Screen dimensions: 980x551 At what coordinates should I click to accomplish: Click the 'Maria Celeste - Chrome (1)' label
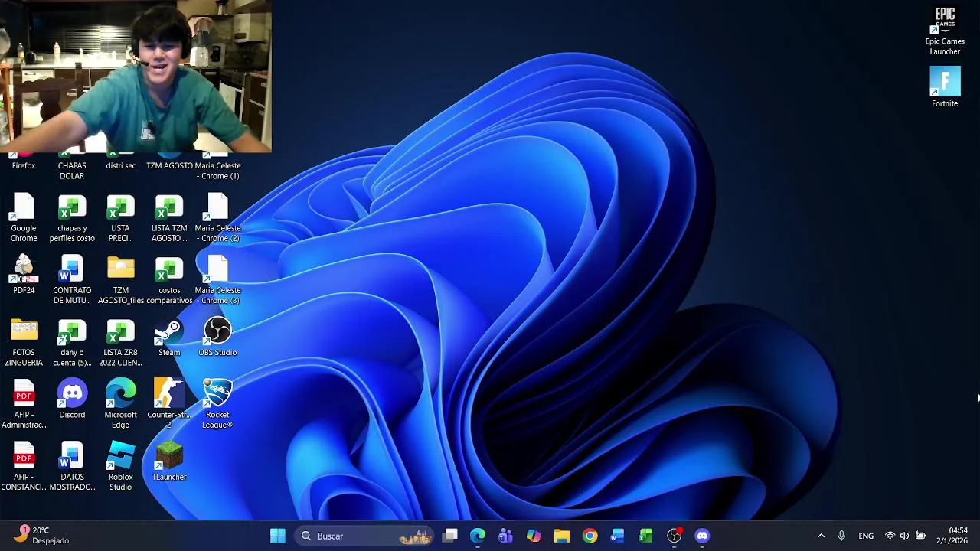(217, 171)
